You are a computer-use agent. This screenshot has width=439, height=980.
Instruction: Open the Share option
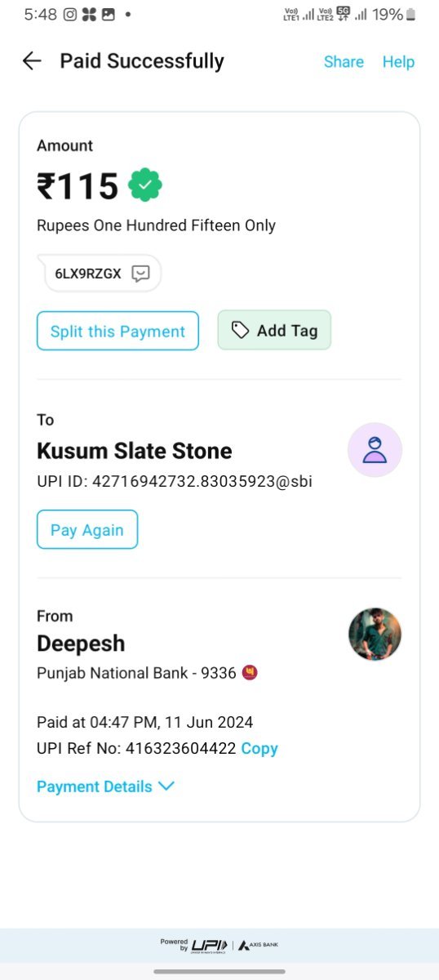[344, 62]
